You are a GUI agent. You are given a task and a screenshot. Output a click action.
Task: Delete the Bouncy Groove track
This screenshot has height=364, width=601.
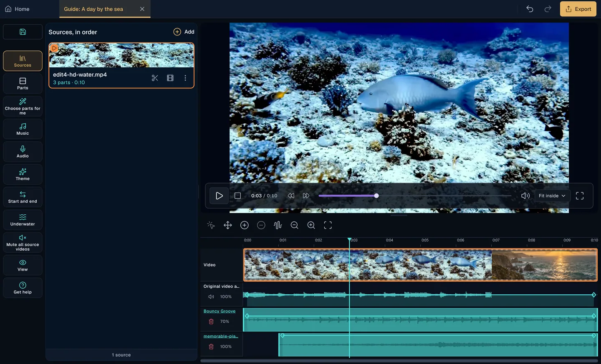211,321
